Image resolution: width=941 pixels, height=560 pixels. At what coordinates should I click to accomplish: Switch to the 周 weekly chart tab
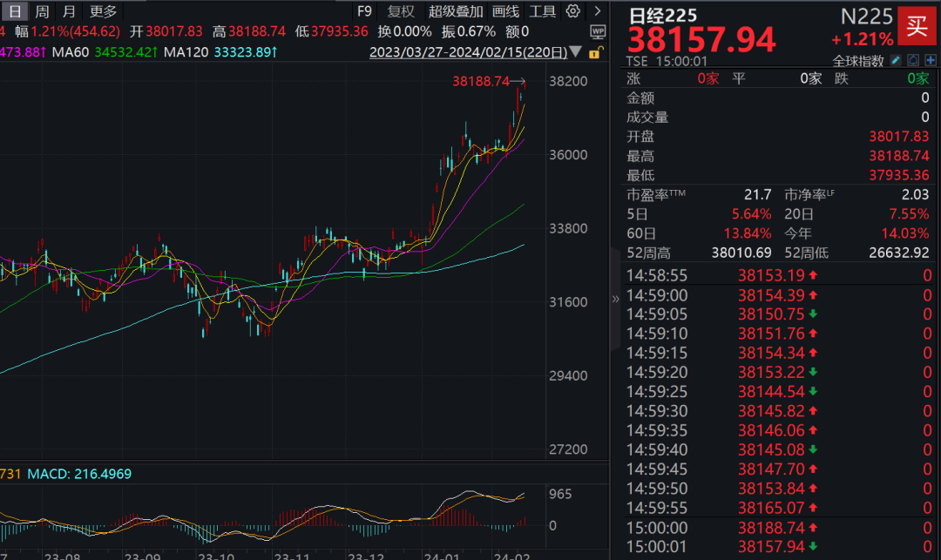tap(42, 10)
